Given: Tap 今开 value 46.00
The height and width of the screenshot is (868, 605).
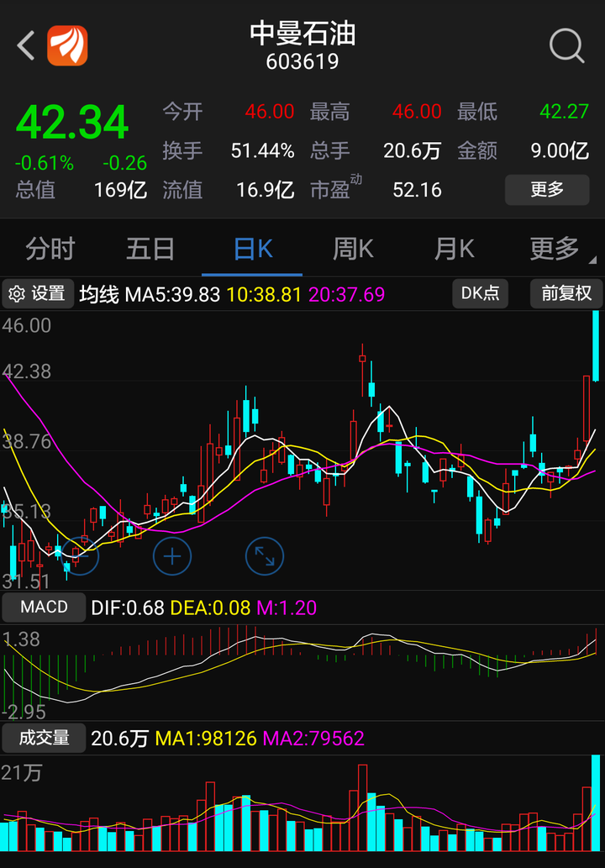Looking at the screenshot, I should click(270, 111).
